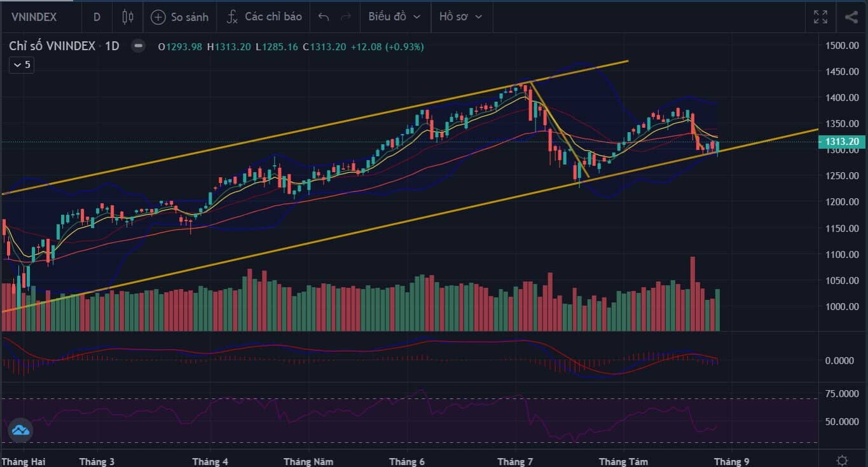Change the D timeframe interval
The width and height of the screenshot is (868, 467).
(97, 17)
